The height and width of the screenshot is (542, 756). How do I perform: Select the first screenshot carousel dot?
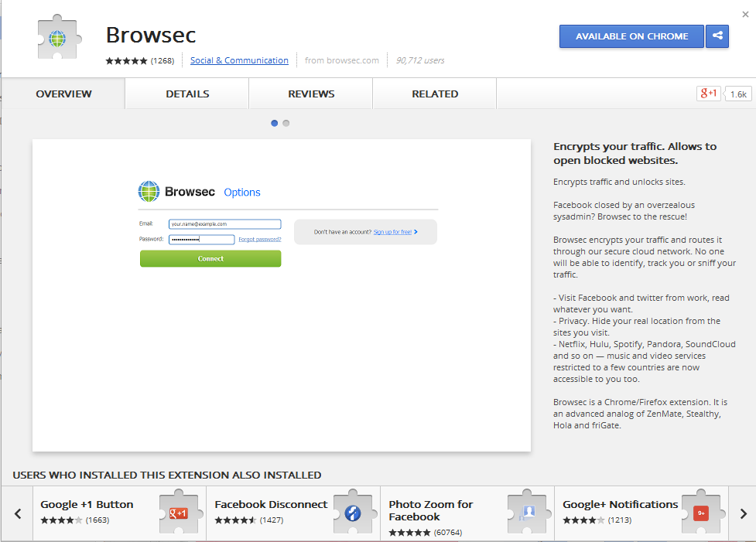click(x=275, y=124)
